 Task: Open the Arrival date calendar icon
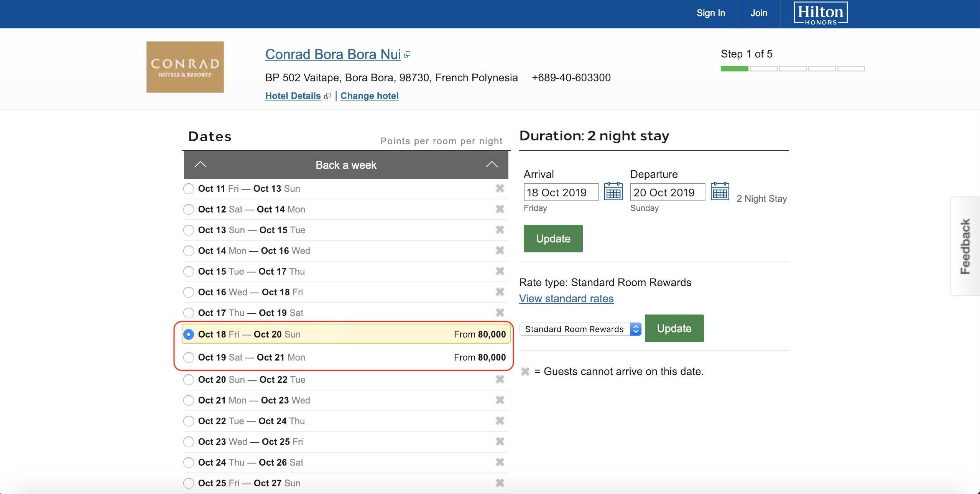point(613,191)
